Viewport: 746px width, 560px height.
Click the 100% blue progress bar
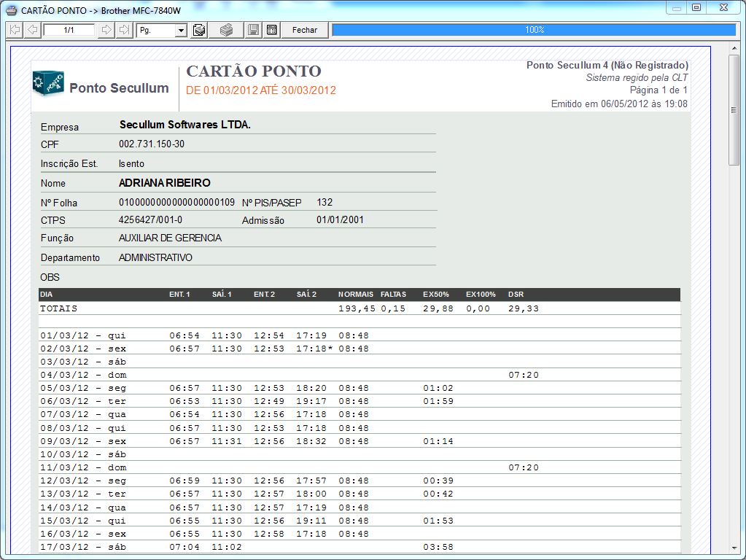[534, 30]
